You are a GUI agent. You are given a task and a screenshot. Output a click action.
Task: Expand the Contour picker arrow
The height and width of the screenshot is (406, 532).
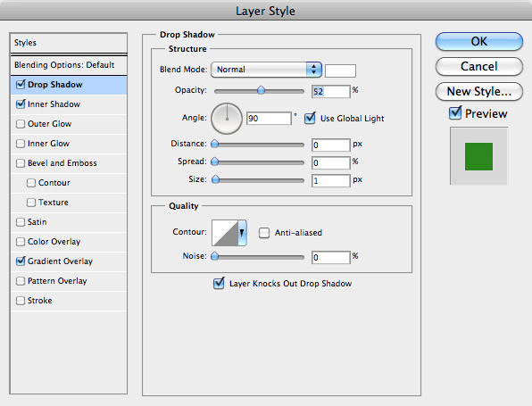tap(242, 233)
